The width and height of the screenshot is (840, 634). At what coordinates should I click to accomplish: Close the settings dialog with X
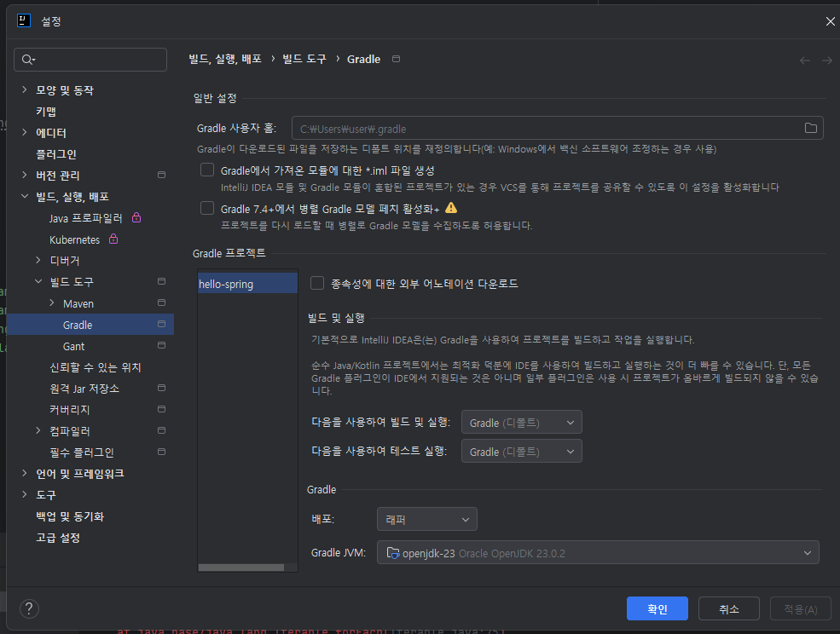coord(830,21)
